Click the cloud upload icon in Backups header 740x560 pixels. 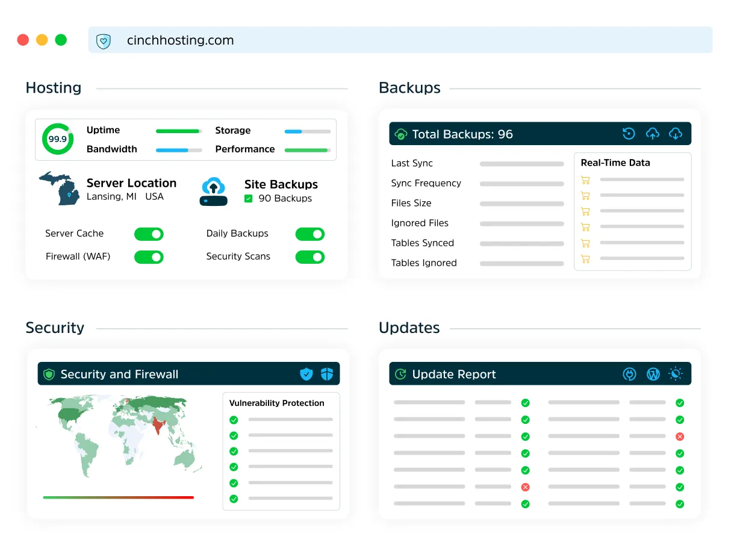(x=653, y=134)
